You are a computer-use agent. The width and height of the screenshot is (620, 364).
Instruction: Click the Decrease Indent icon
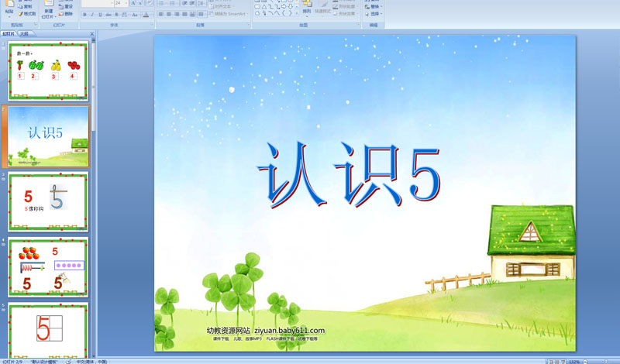click(184, 3)
